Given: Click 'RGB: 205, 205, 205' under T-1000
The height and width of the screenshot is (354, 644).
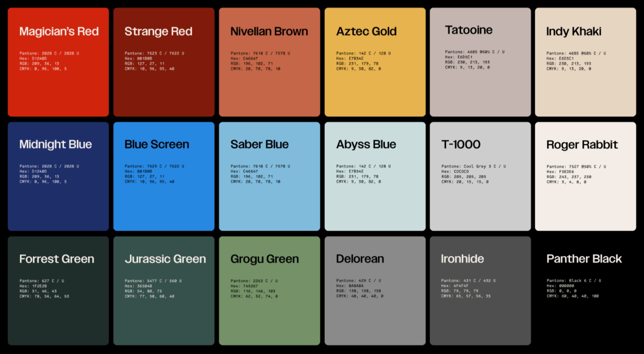Looking at the screenshot, I should 464,177.
